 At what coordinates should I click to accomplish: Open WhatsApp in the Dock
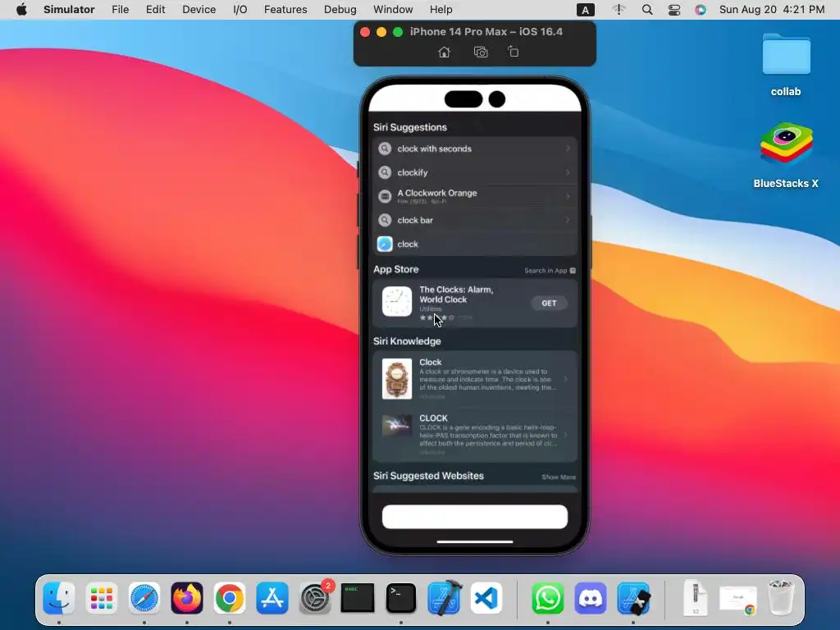pyautogui.click(x=547, y=598)
